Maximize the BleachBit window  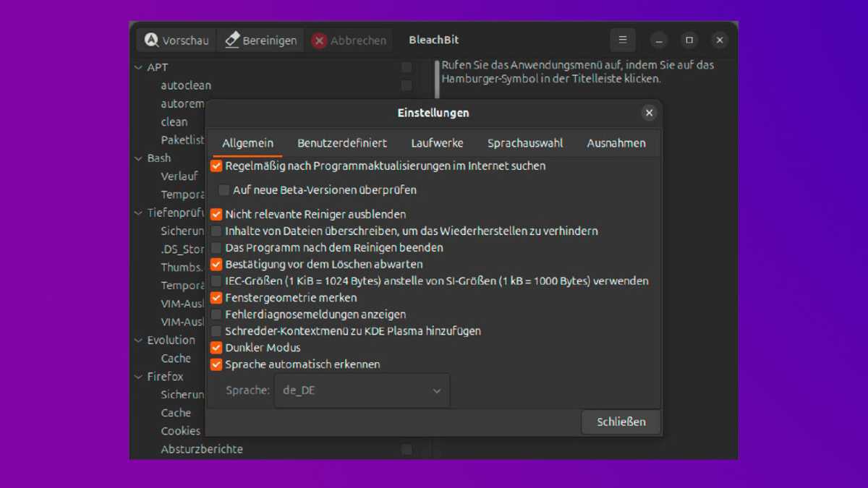point(689,40)
